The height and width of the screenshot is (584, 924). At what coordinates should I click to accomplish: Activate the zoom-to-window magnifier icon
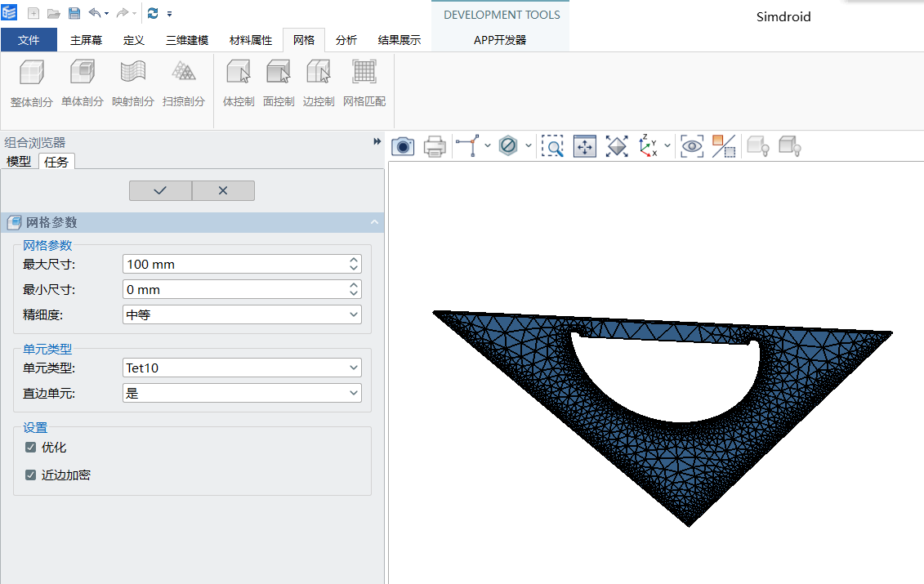pos(553,145)
